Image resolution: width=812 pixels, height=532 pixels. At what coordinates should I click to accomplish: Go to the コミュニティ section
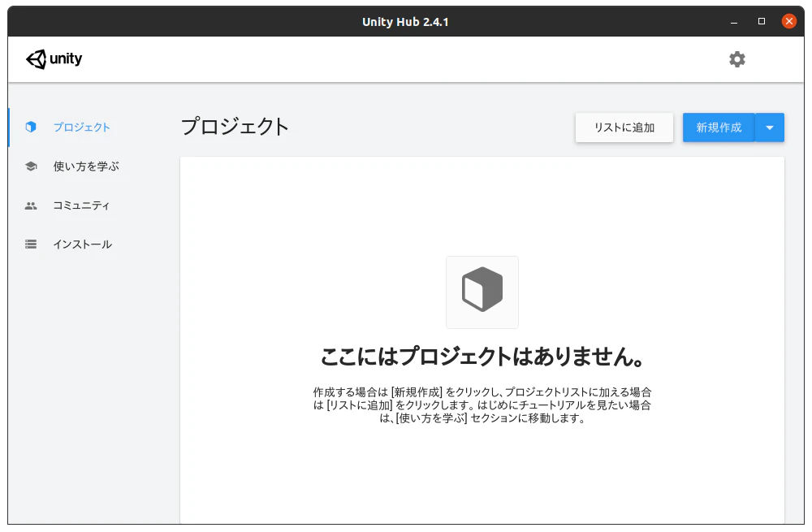pyautogui.click(x=81, y=205)
